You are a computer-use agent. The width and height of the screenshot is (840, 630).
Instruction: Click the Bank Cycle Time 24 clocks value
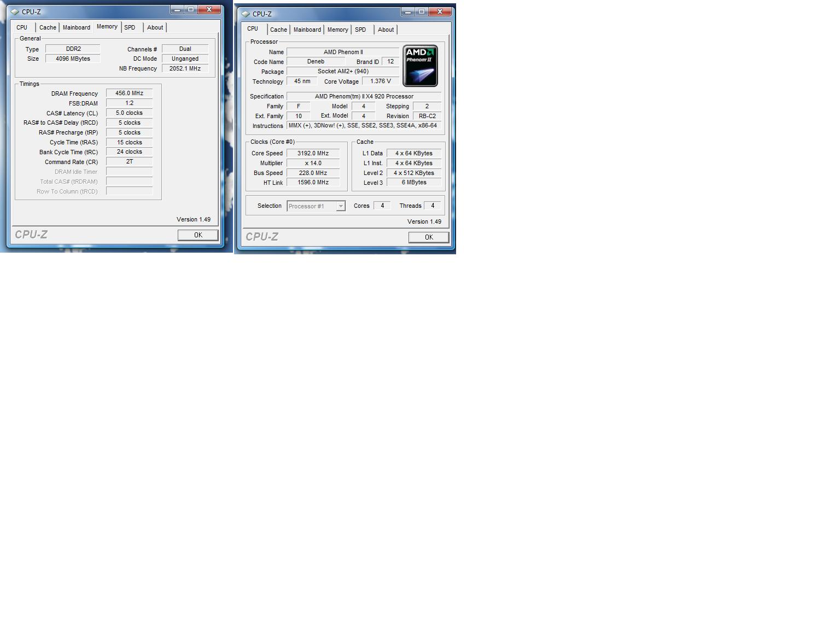click(129, 151)
